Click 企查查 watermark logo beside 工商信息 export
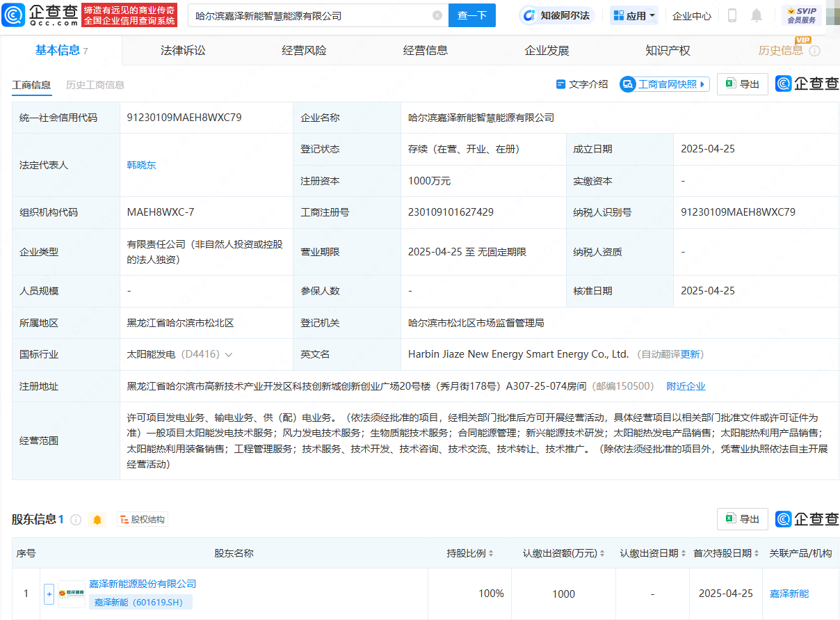This screenshot has height=620, width=840. [x=807, y=84]
